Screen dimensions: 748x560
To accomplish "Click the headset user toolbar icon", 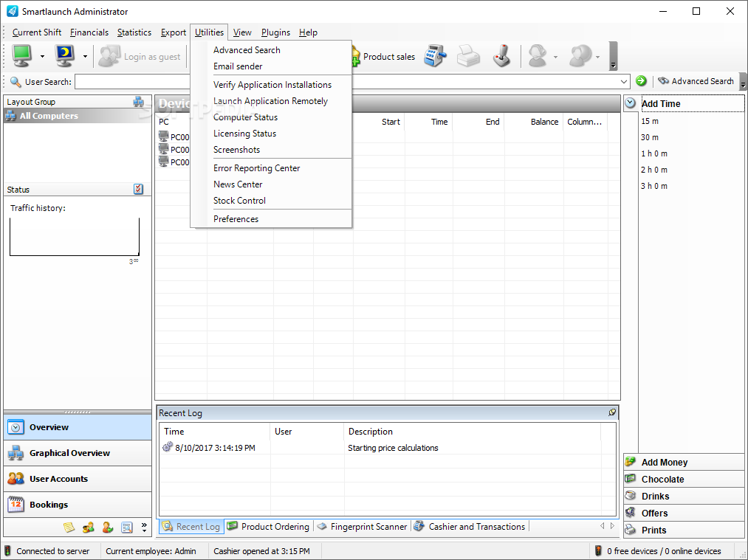I will [x=537, y=56].
